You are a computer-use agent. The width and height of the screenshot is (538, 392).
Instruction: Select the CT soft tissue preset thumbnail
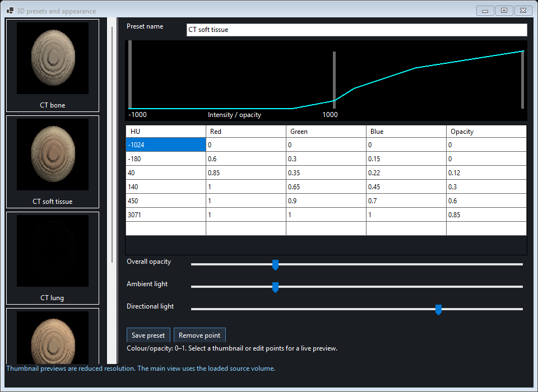[x=53, y=161]
